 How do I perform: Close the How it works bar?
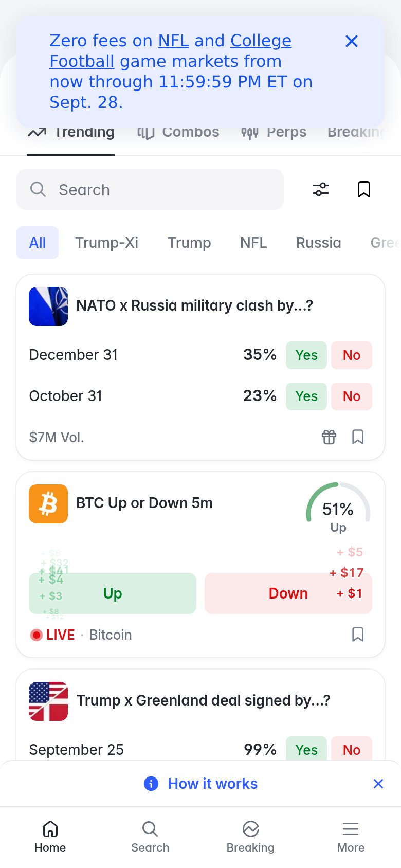click(x=378, y=784)
